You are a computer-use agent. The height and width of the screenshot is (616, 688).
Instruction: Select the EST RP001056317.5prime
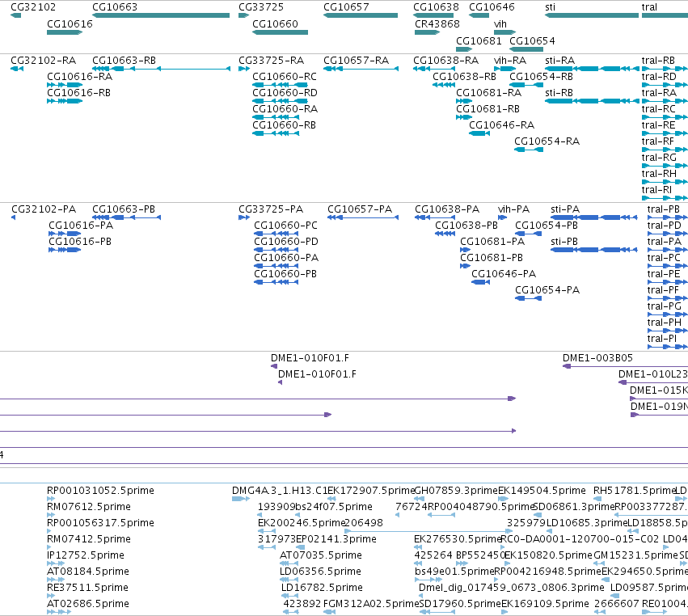click(49, 530)
